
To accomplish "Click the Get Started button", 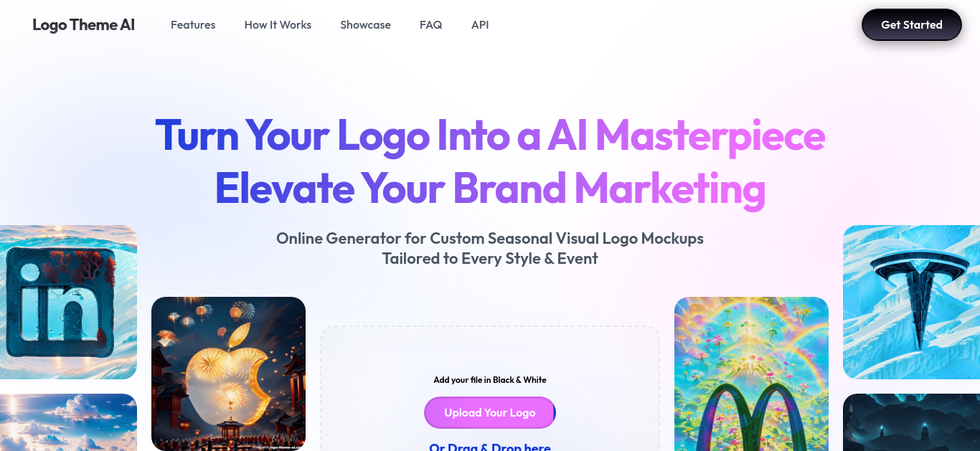I will pos(911,24).
